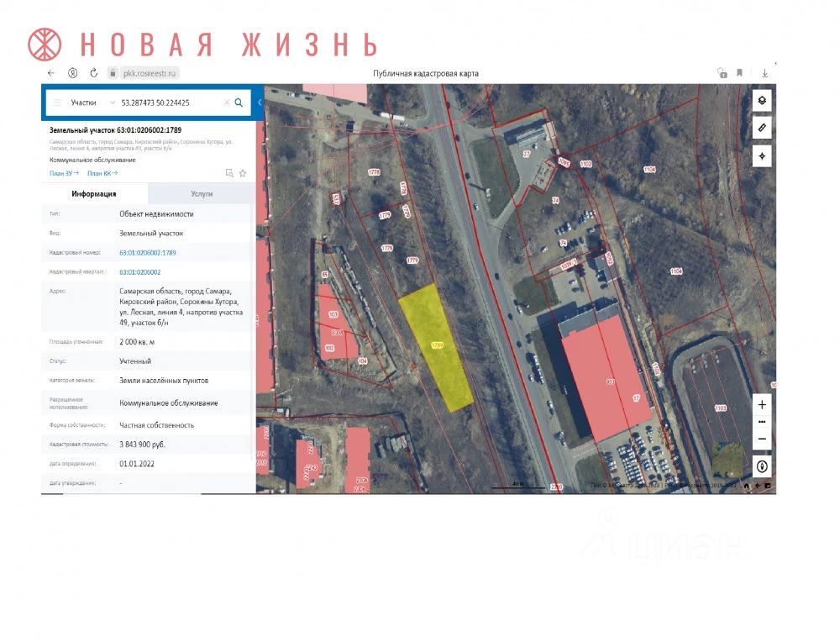840x642 pixels.
Task: Switch to the Информация tab
Action: click(x=94, y=193)
